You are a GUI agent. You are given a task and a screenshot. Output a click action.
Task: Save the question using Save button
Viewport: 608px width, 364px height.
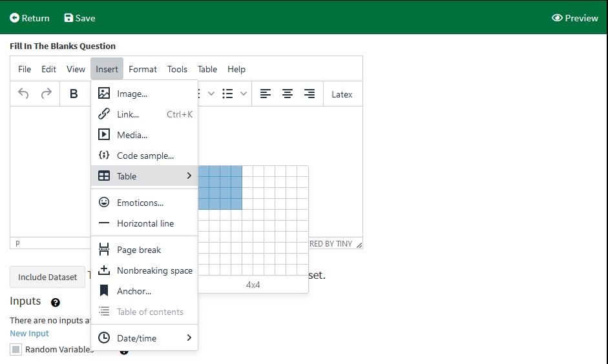point(79,18)
